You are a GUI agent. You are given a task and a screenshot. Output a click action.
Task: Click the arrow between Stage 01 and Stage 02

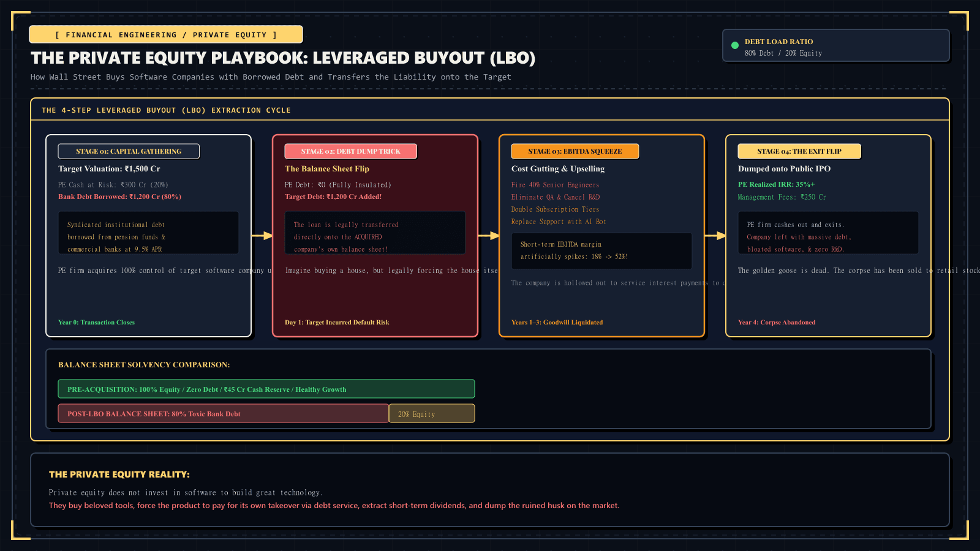point(262,236)
